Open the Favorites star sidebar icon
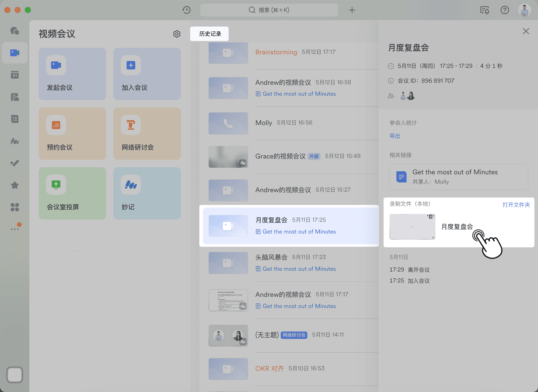This screenshot has height=392, width=538. (x=15, y=185)
